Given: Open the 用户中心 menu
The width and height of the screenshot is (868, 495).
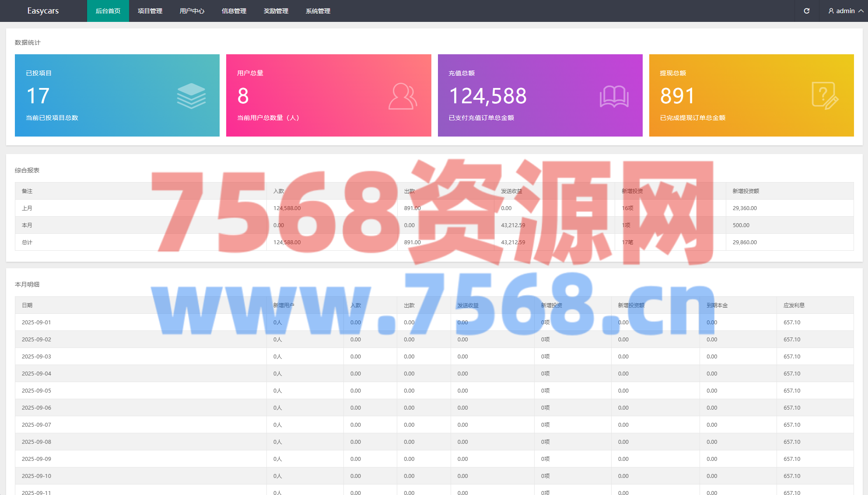Looking at the screenshot, I should (x=192, y=11).
